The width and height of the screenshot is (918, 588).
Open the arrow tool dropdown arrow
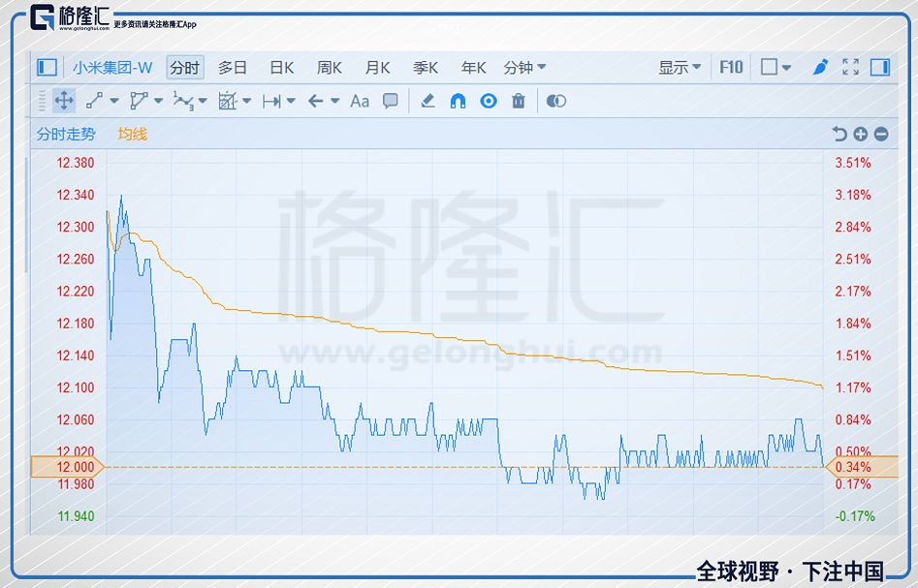pyautogui.click(x=334, y=101)
